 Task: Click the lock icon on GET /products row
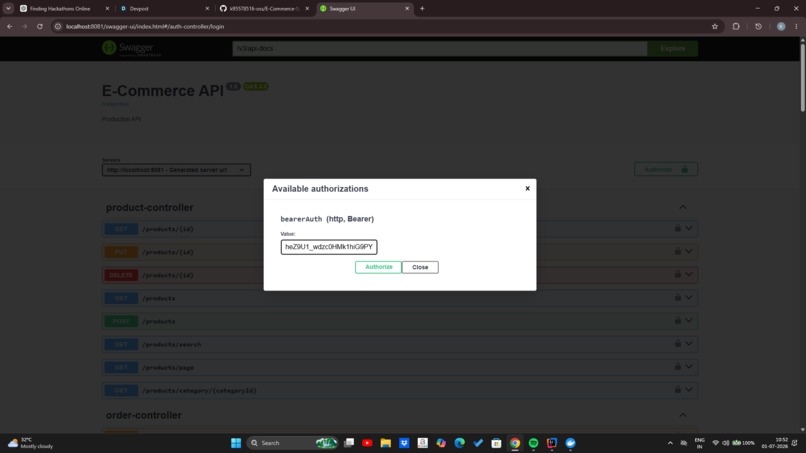[677, 297]
